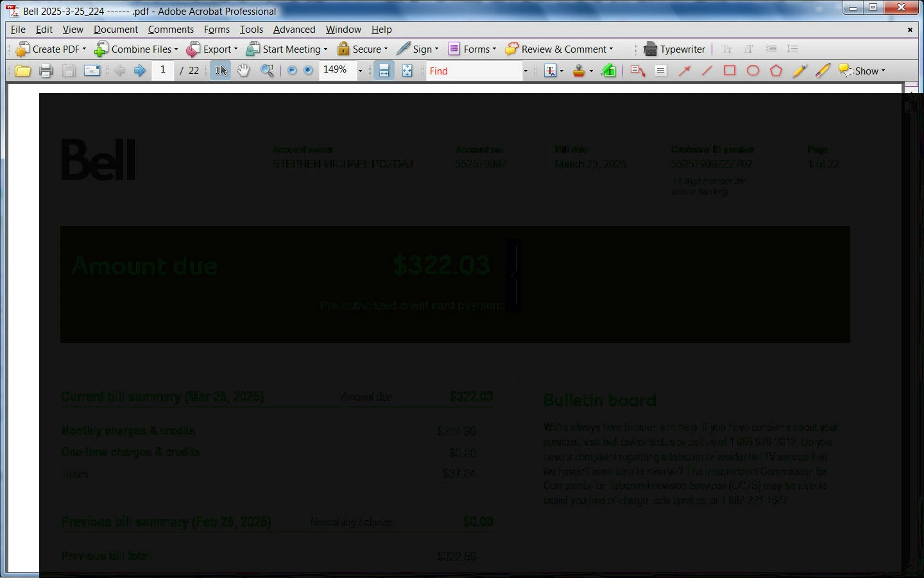Viewport: 924px width, 578px height.
Task: Click the Bulletin board heading
Action: [x=600, y=400]
